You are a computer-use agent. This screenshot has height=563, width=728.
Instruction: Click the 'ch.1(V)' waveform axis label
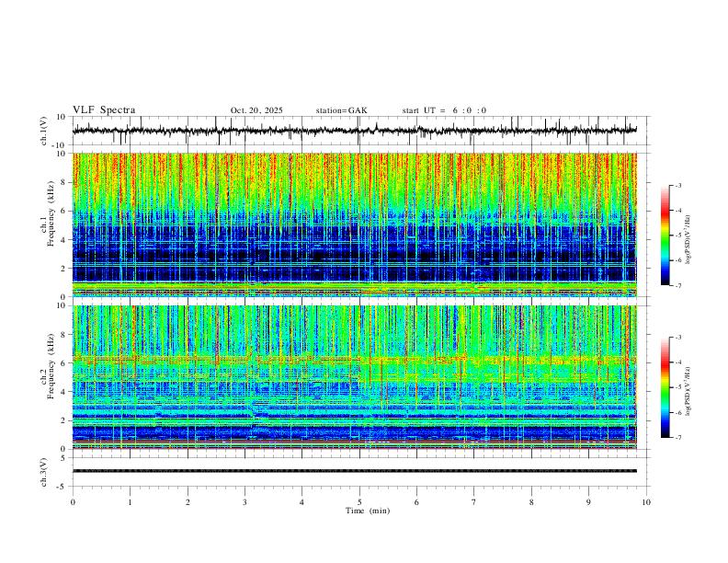tap(44, 131)
